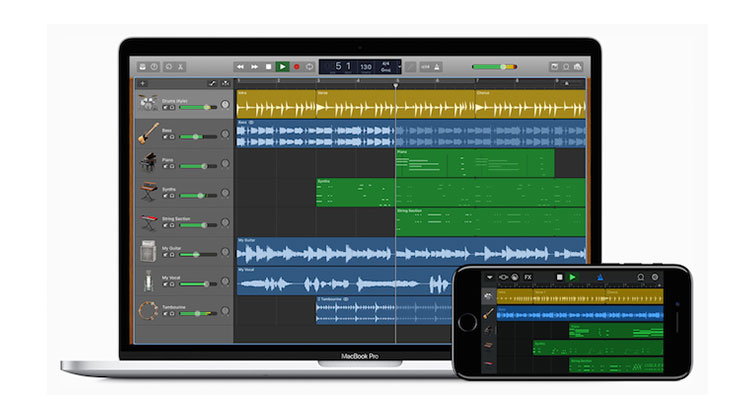
Task: Toggle the tuner button beside the LCD
Action: click(x=410, y=67)
